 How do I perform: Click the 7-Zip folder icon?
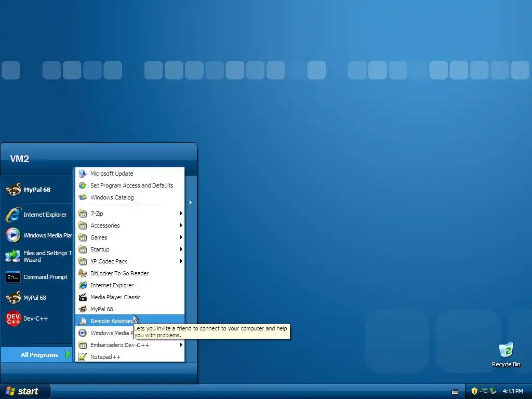pos(83,214)
